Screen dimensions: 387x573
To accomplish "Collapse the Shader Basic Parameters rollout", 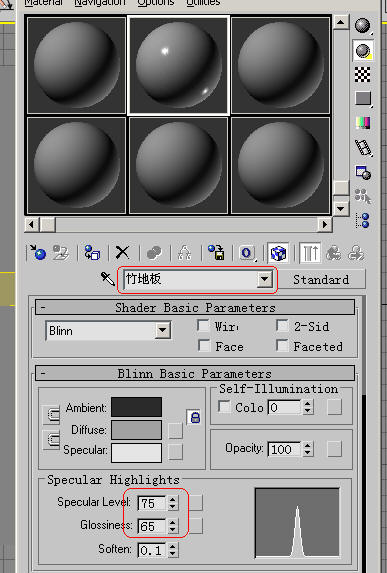I will (x=195, y=308).
